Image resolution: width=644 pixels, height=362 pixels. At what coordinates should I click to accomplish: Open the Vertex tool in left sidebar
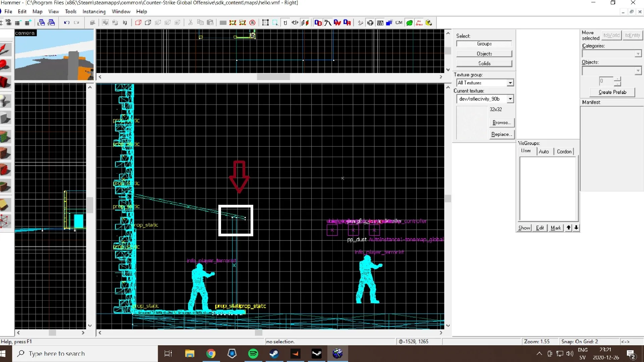pyautogui.click(x=6, y=221)
